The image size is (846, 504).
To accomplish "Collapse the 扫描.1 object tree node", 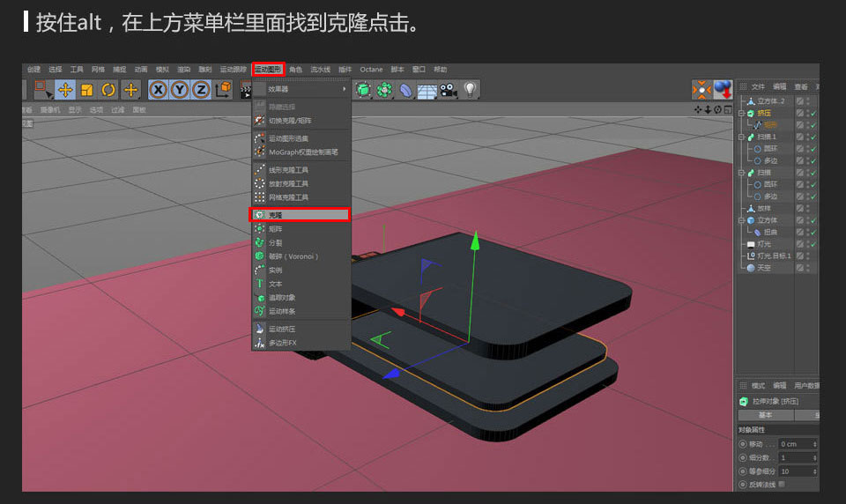I will pyautogui.click(x=741, y=137).
